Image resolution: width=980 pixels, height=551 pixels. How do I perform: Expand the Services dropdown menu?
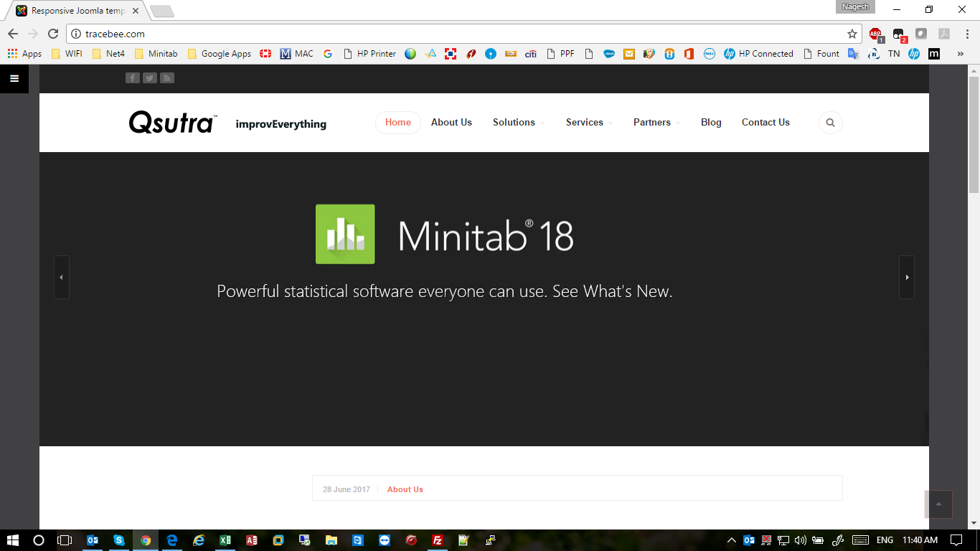(589, 123)
